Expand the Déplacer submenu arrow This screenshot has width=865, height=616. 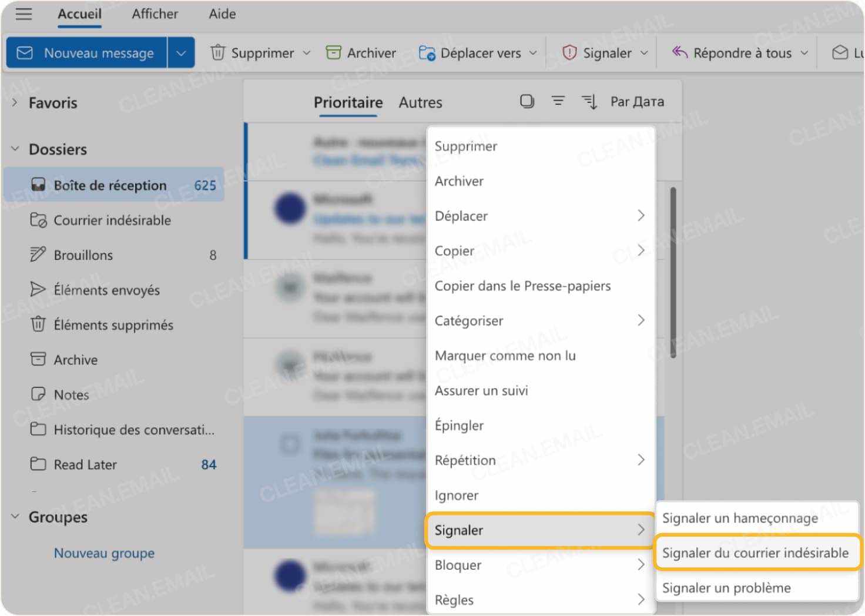641,215
